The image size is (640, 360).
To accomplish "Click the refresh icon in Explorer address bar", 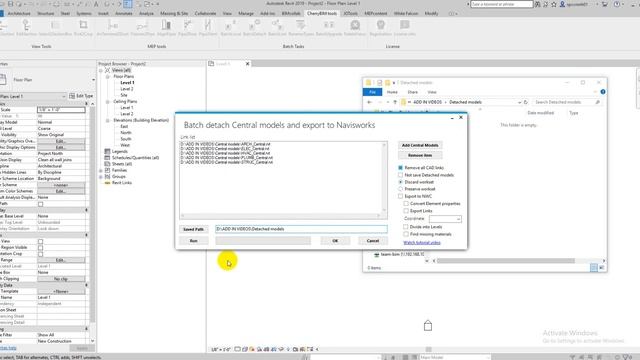I will tap(526, 102).
